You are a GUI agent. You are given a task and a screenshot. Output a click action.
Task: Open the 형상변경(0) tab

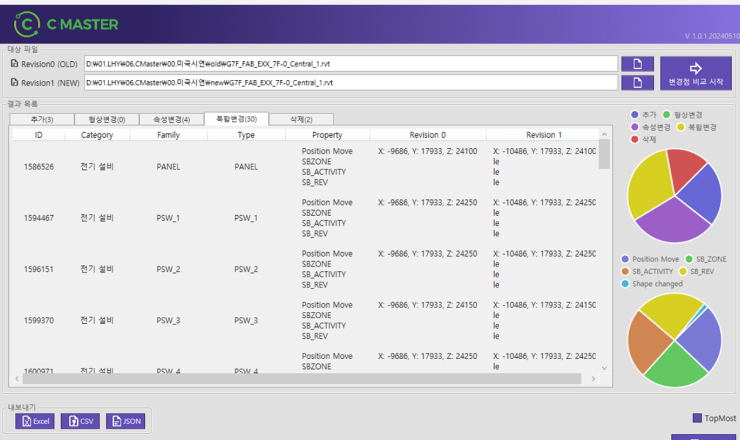click(x=107, y=119)
